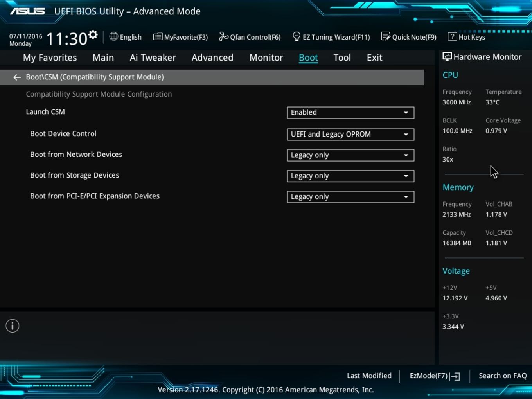The image size is (532, 399).
Task: Click the CPU section heading
Action: point(450,75)
